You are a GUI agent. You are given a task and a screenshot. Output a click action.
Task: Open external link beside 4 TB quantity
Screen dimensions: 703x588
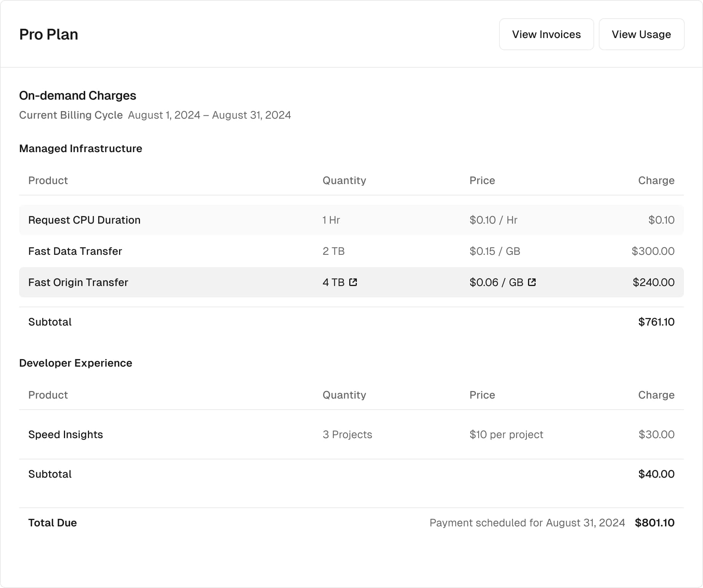pos(353,282)
